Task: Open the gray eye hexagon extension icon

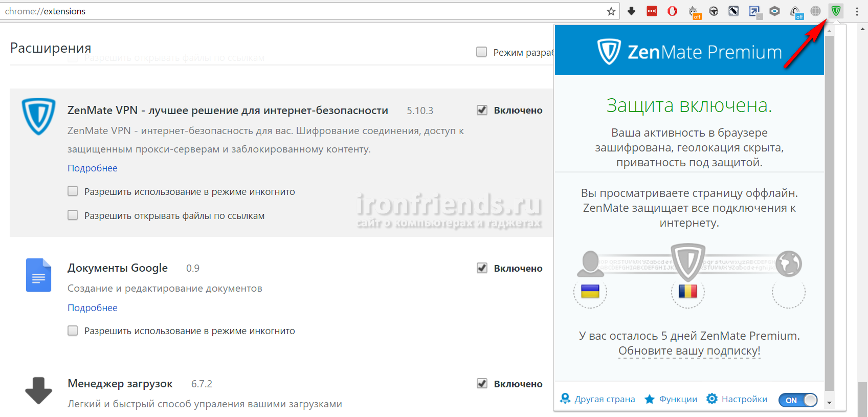Action: point(775,11)
